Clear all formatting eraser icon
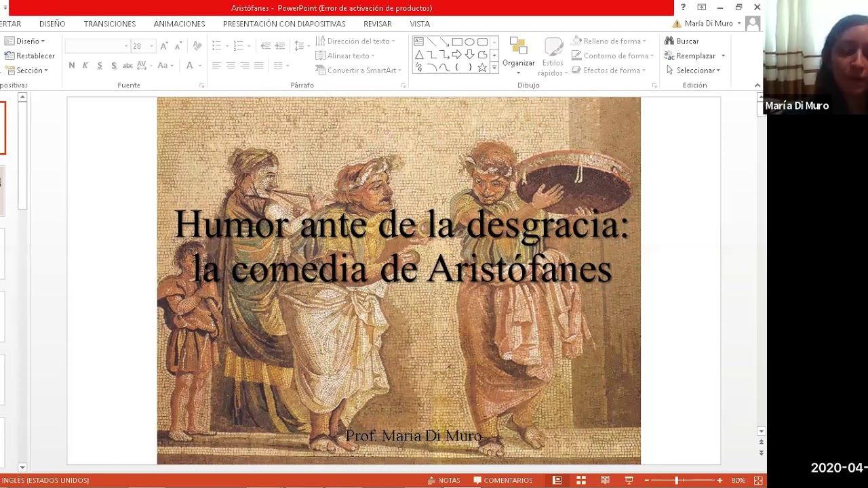 (x=197, y=46)
